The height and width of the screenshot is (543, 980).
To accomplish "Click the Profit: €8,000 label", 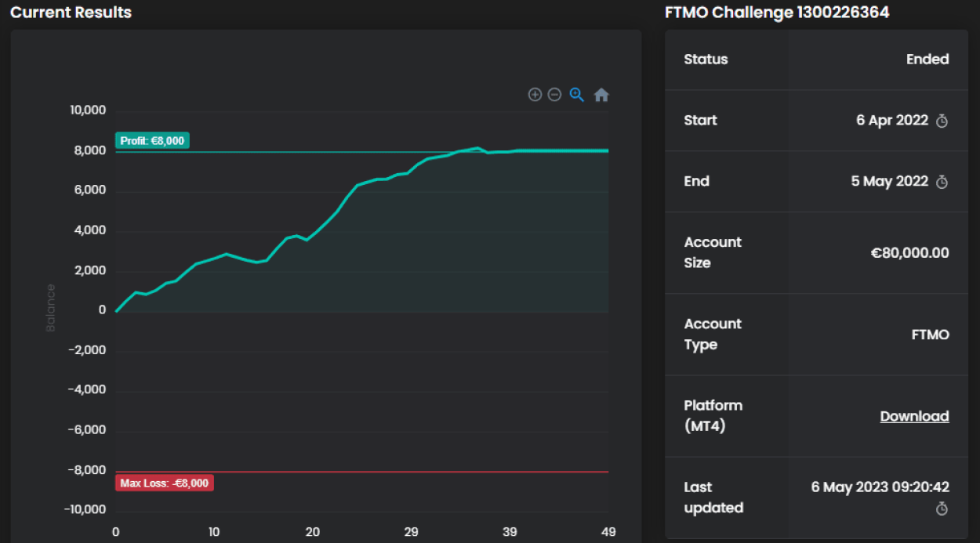I will 152,141.
